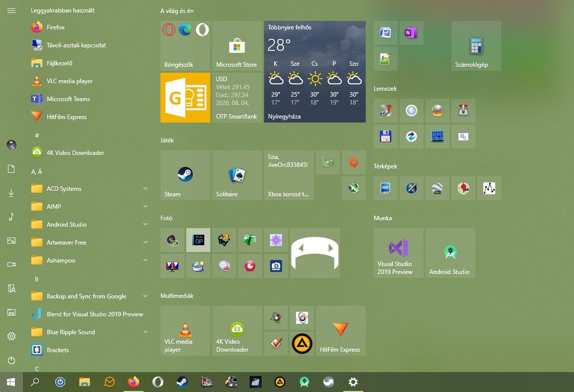Screen dimensions: 574x392
Task: Open the blue sync arrows tile in Lemezek
Action: (412, 136)
